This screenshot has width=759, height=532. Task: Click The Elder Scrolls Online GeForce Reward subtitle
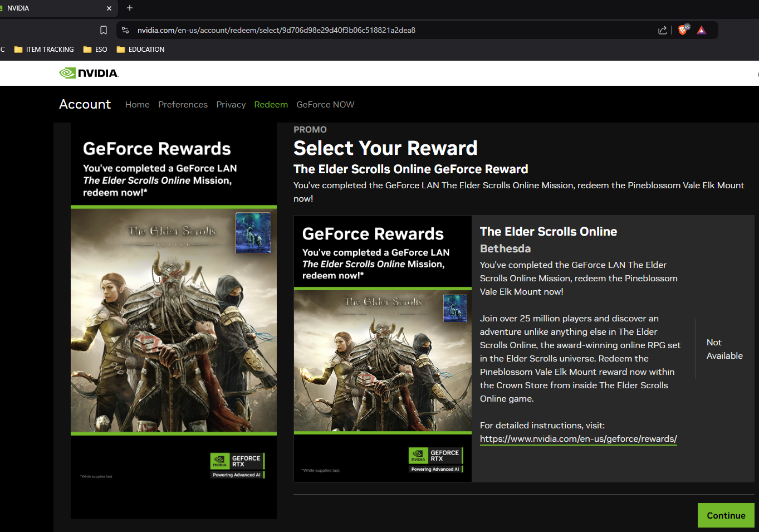click(x=410, y=169)
